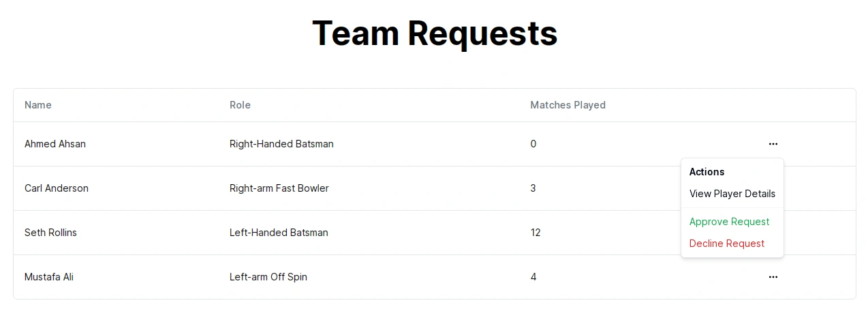Screen dimensions: 868x322
Task: Click the Right-arm Fast Bowler role cell
Action: click(x=279, y=188)
